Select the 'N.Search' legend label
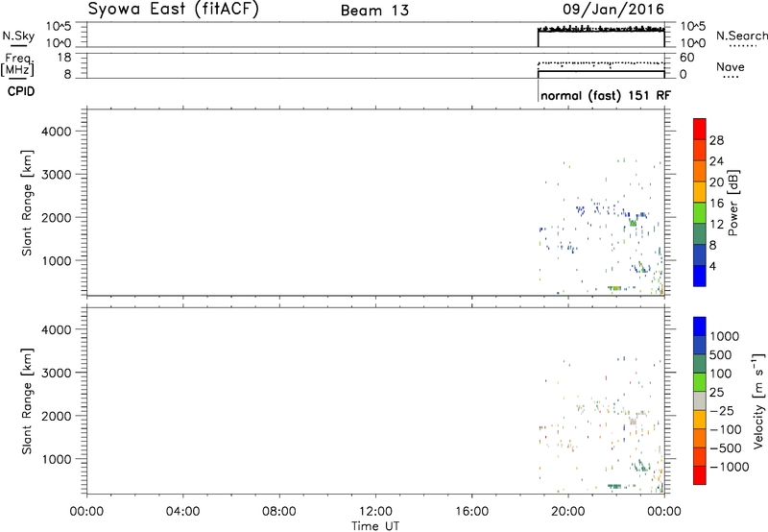Image resolution: width=768 pixels, height=532 pixels. click(x=741, y=36)
